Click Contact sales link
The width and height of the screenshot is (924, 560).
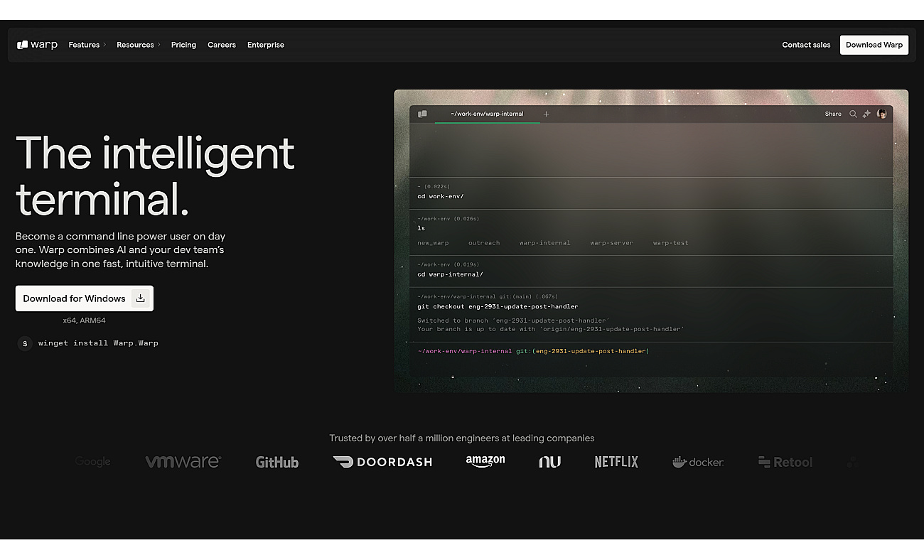[806, 45]
